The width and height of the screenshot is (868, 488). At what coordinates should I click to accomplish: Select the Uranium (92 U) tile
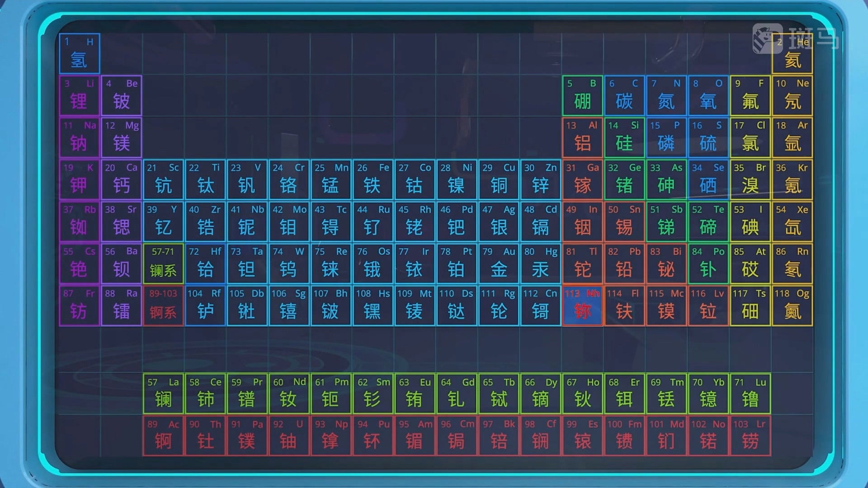coord(288,436)
